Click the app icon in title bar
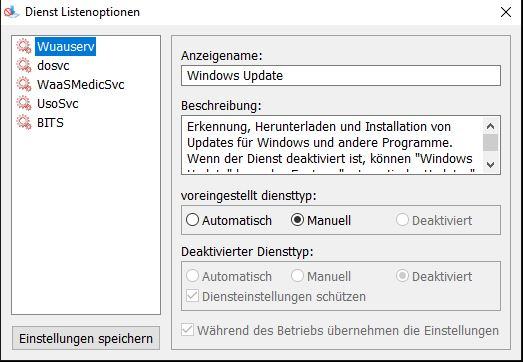This screenshot has height=362, width=523. [11, 12]
